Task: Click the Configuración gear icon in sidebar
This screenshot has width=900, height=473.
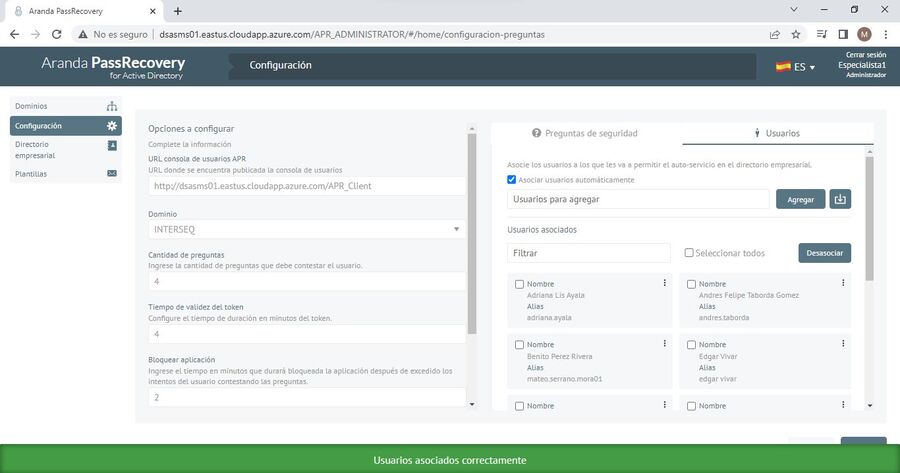Action: (112, 126)
